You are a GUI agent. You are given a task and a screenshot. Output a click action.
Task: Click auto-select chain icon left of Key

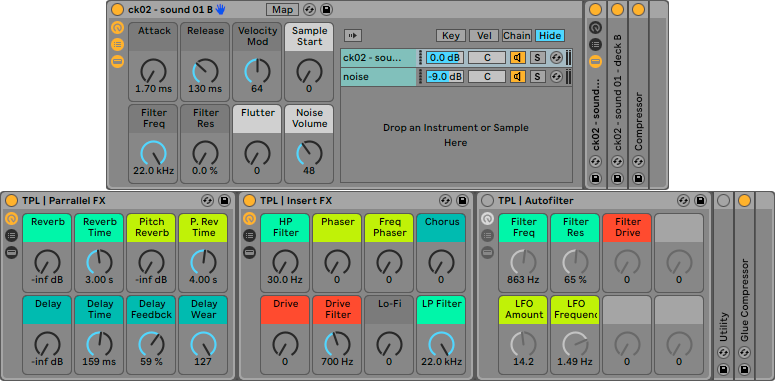coord(353,36)
